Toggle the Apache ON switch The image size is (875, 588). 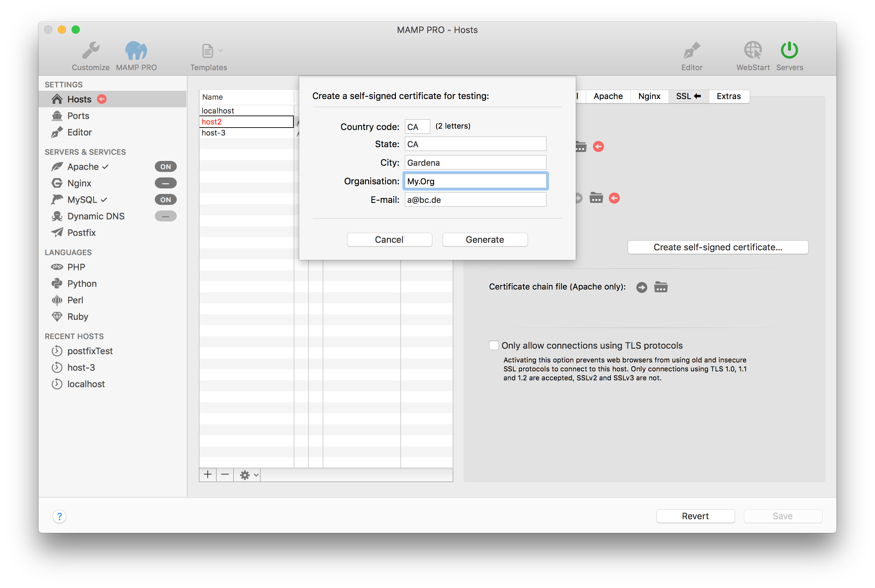click(x=165, y=166)
